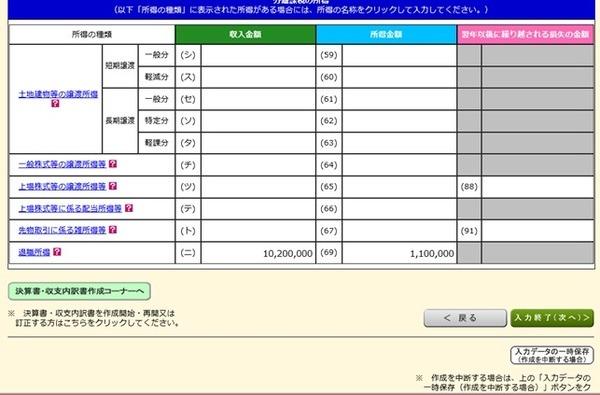Open help icon for 上場株式等の譲渡所得等

pos(112,186)
